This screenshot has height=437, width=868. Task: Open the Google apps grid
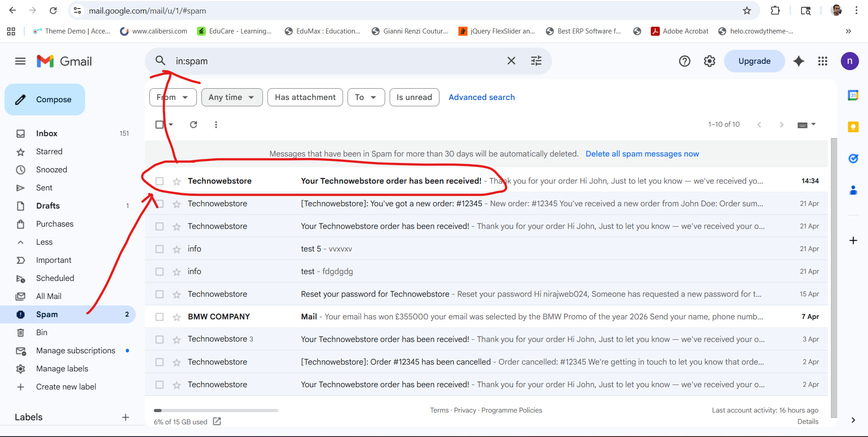(x=822, y=61)
